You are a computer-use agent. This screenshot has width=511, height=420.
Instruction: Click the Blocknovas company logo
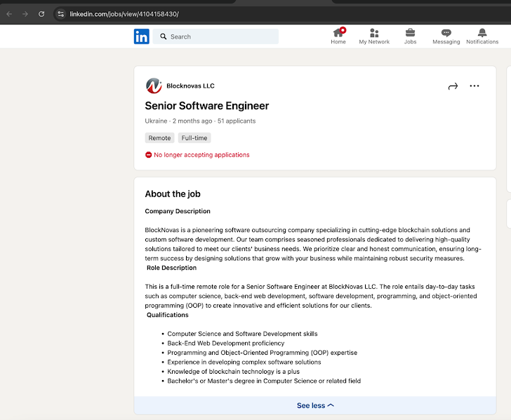(x=154, y=86)
